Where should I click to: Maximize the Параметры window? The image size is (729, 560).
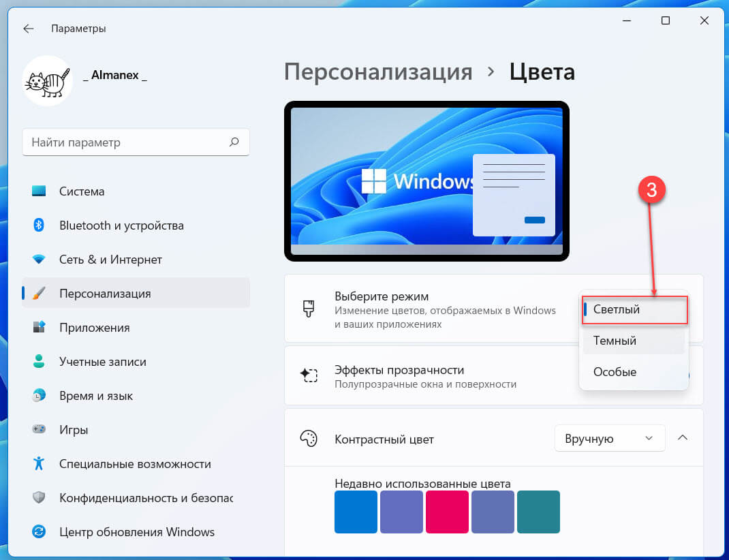tap(666, 20)
